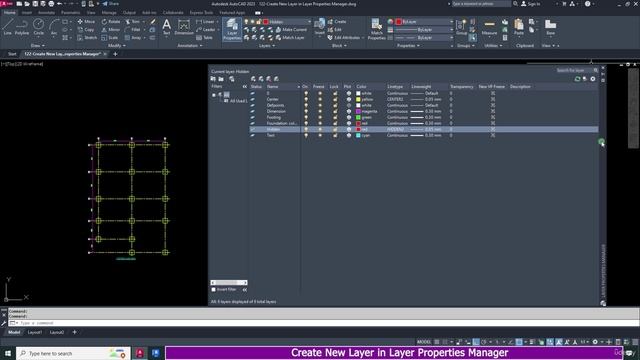
Task: Open Layer Properties from the ribbon
Action: pyautogui.click(x=232, y=29)
